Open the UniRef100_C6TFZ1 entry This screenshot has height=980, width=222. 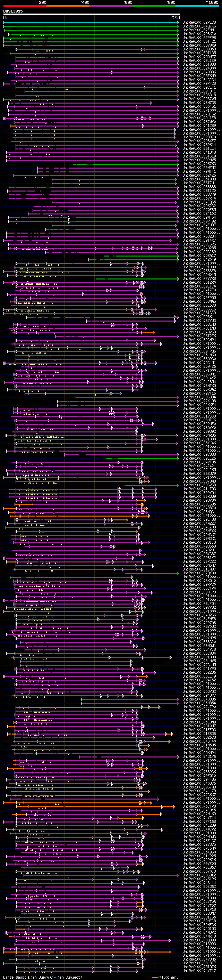[199, 41]
